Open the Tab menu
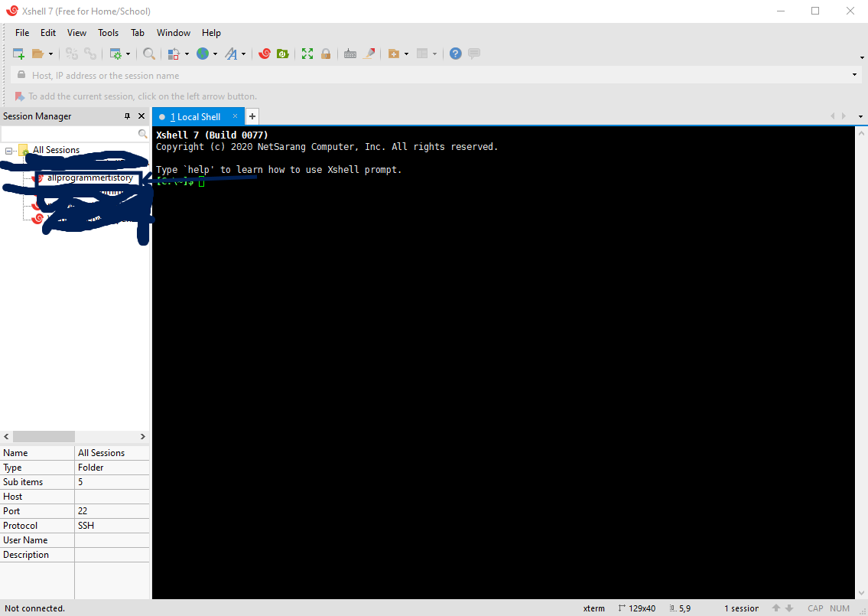The image size is (868, 616). pyautogui.click(x=138, y=33)
